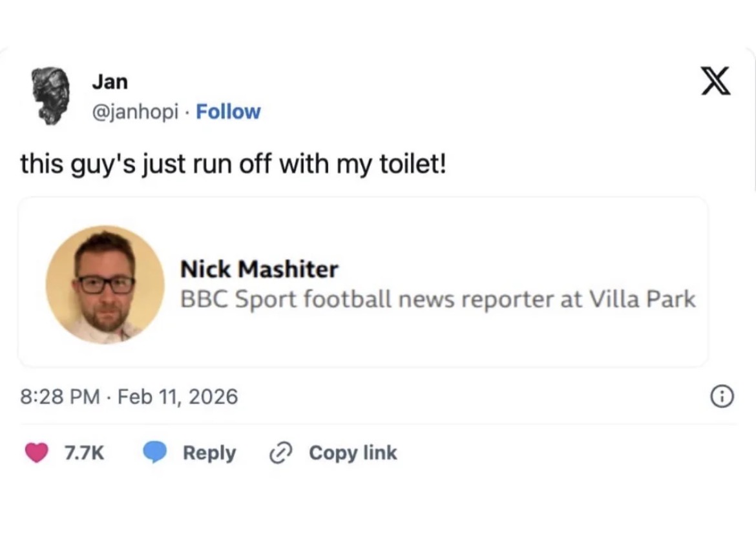This screenshot has height=545, width=756.
Task: Open the 8:28 PM timestamp
Action: (x=59, y=396)
